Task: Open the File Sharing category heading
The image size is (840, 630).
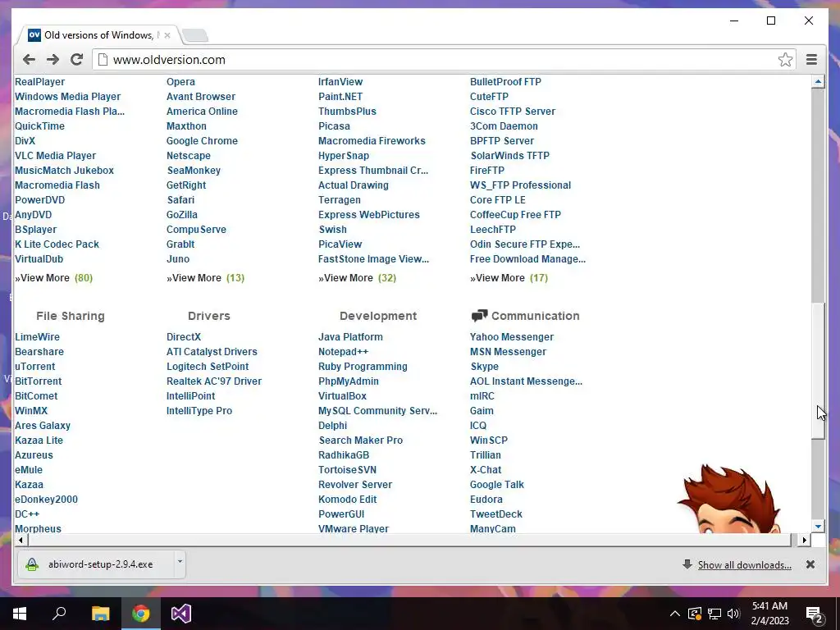Action: [71, 316]
